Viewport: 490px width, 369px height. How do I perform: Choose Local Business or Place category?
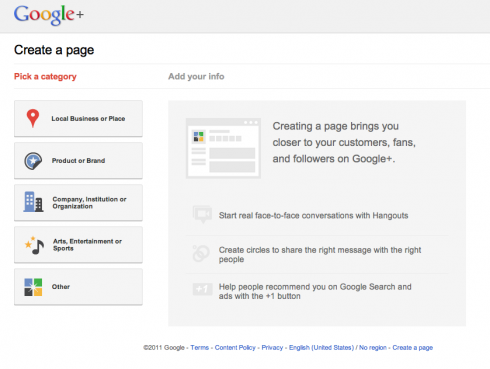click(78, 118)
